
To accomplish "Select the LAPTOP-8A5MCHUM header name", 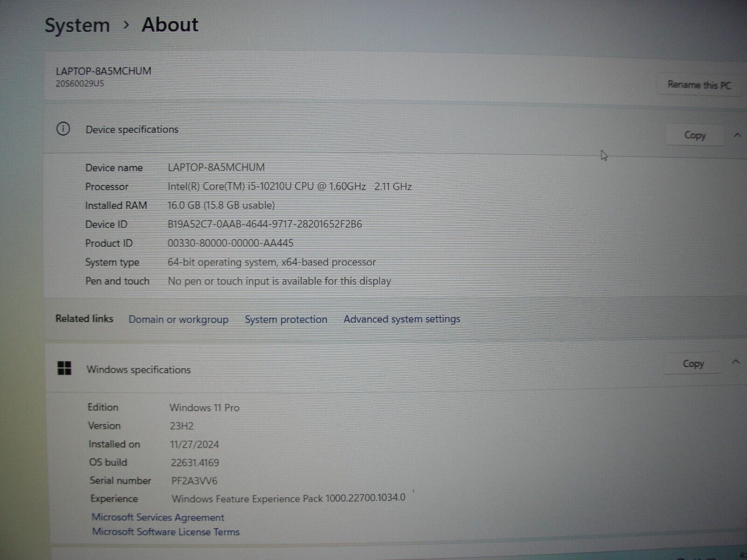I will 104,71.
